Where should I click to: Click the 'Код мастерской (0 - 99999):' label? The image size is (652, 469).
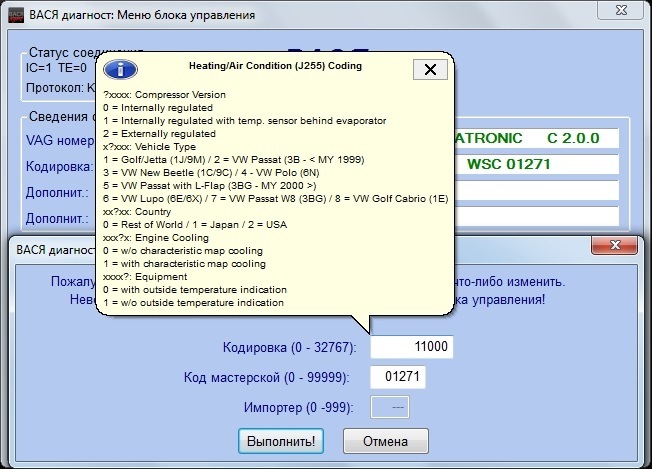coord(267,378)
